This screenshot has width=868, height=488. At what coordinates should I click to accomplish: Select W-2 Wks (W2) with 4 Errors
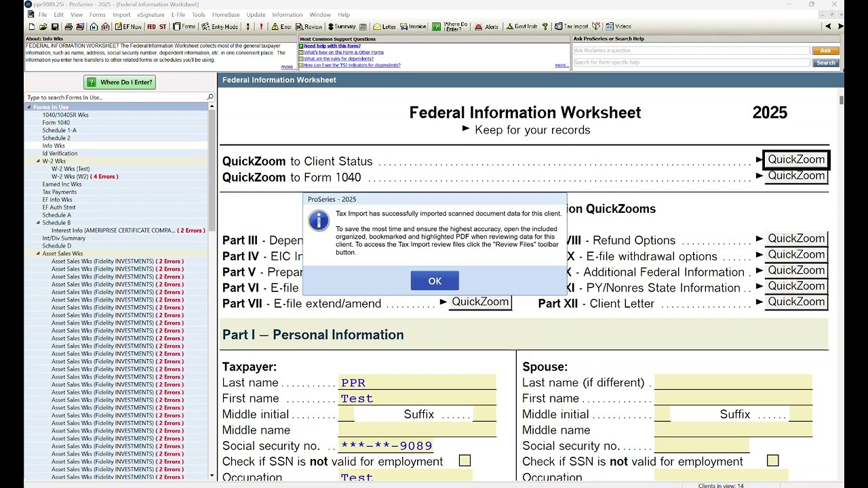[85, 176]
